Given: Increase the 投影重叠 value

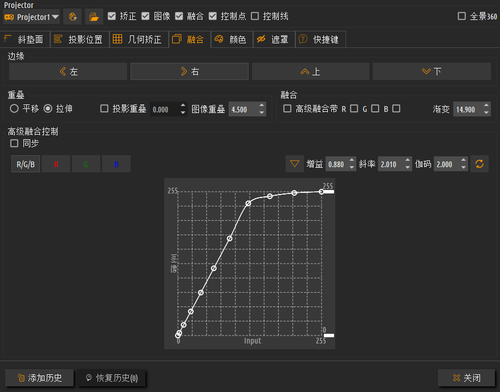Looking at the screenshot, I should (x=183, y=106).
